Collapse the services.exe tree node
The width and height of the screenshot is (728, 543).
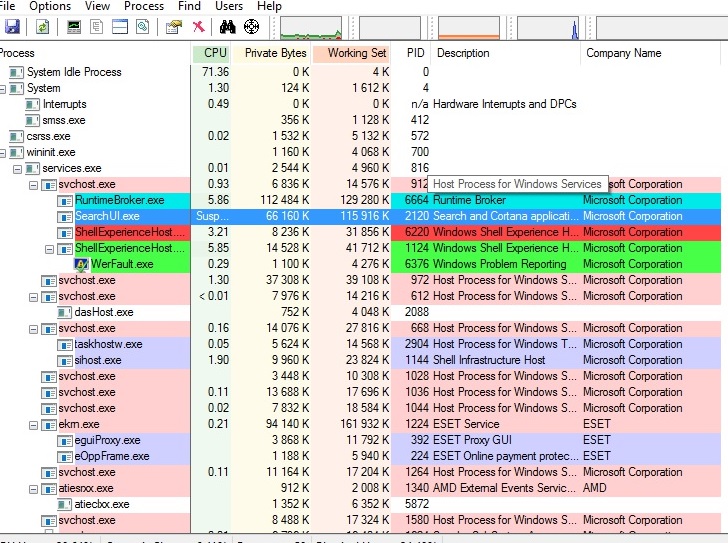[18, 168]
